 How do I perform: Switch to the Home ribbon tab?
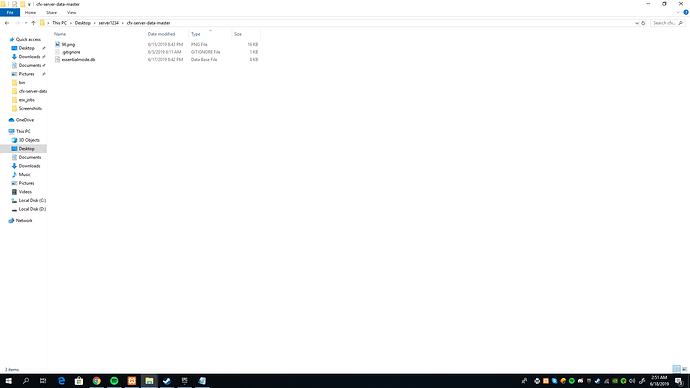coord(30,12)
